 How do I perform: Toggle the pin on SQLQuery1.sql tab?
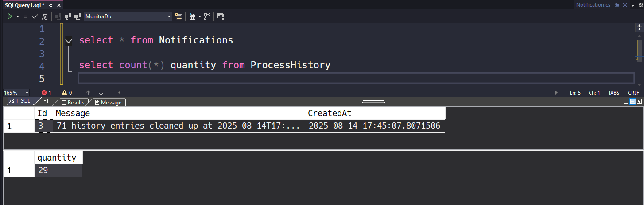(x=51, y=4)
